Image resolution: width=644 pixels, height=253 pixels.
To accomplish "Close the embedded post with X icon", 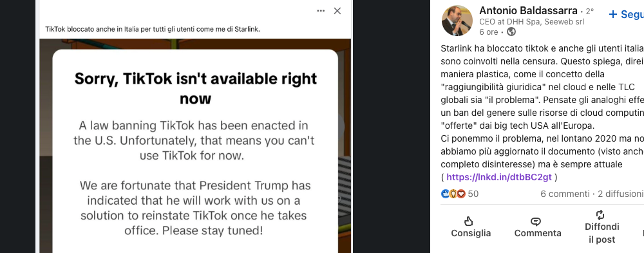I will (x=337, y=11).
